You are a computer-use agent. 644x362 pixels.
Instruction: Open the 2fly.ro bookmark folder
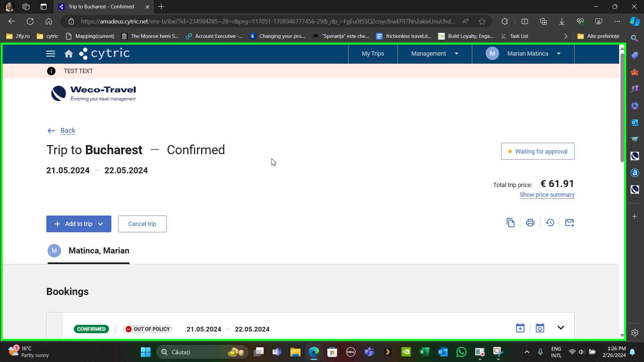18,36
